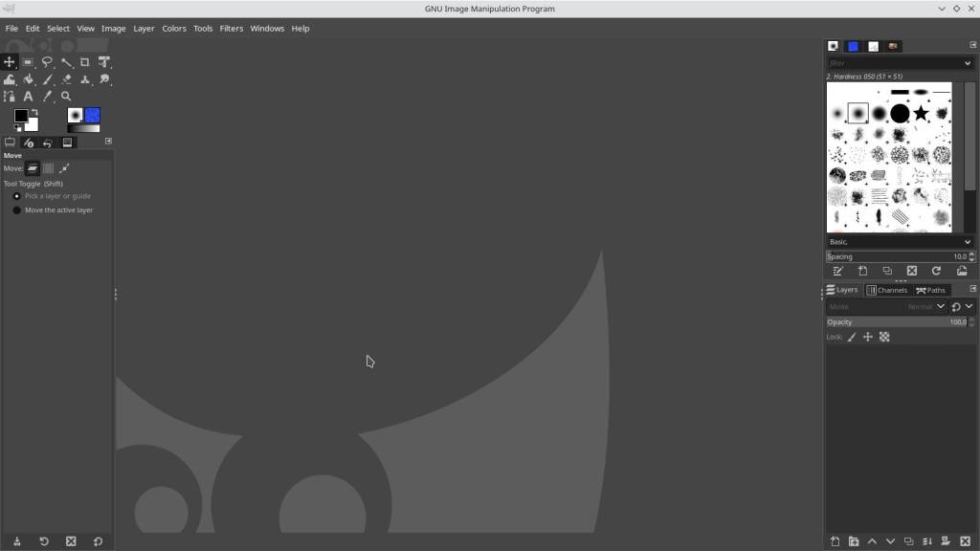Open the background white color swatch
Image resolution: width=980 pixels, height=551 pixels.
coord(33,126)
